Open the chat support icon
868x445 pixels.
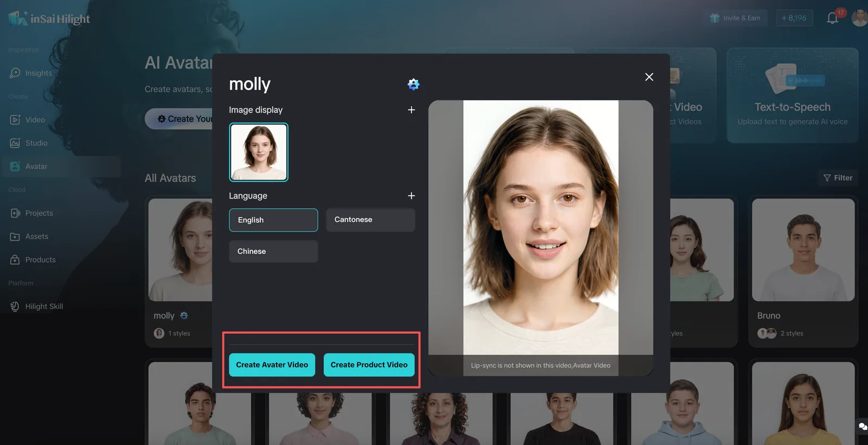862,427
